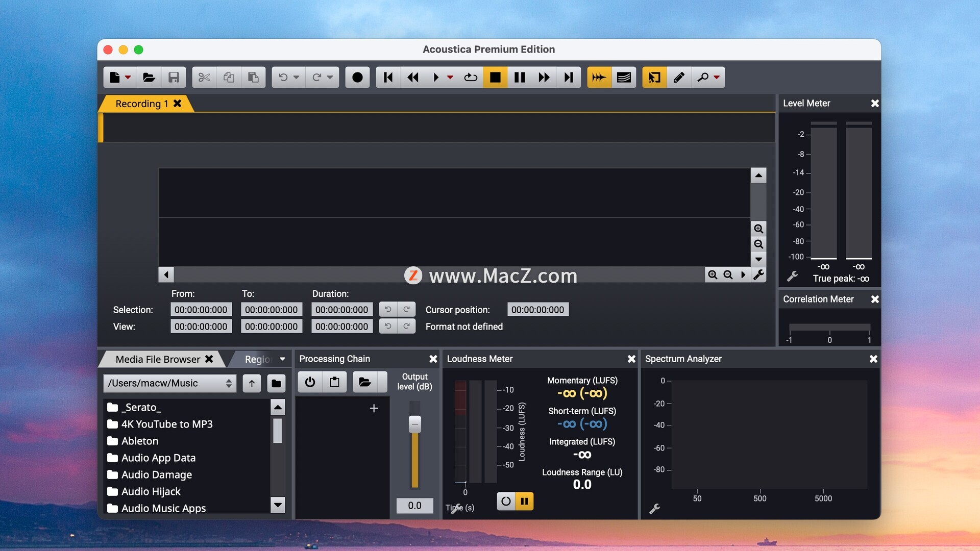
Task: Create a new file with the New icon
Action: point(114,78)
